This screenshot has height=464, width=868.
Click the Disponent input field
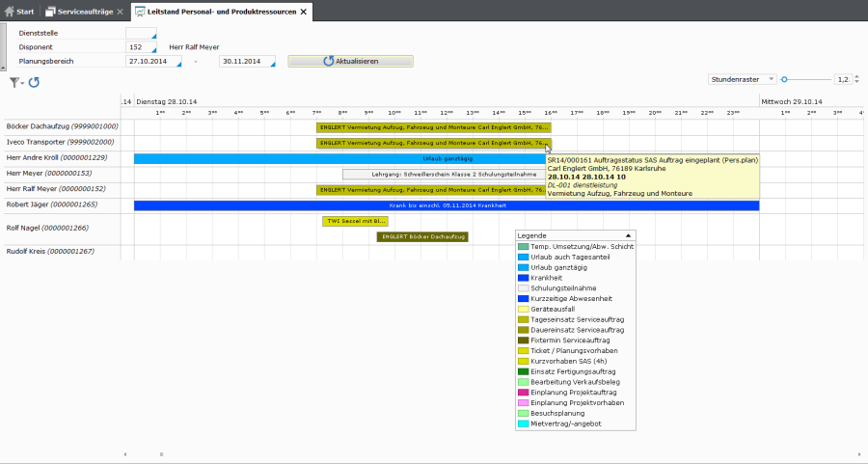(x=139, y=46)
